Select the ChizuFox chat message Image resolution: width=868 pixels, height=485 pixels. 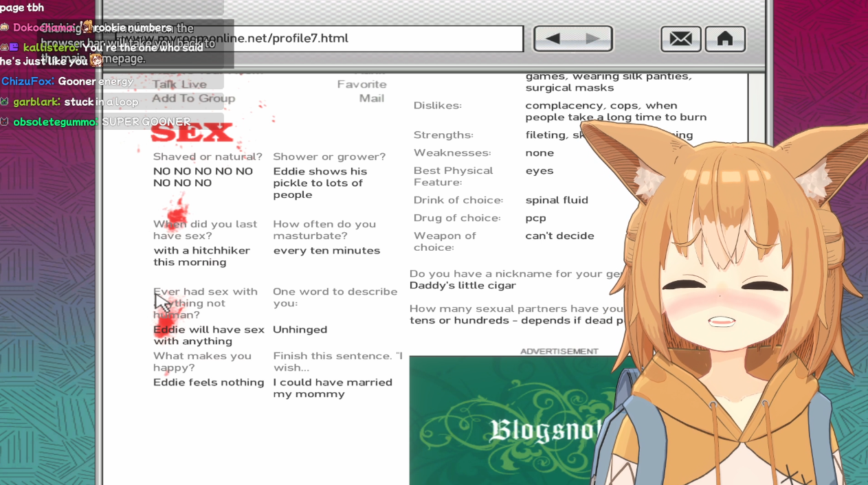[67, 81]
